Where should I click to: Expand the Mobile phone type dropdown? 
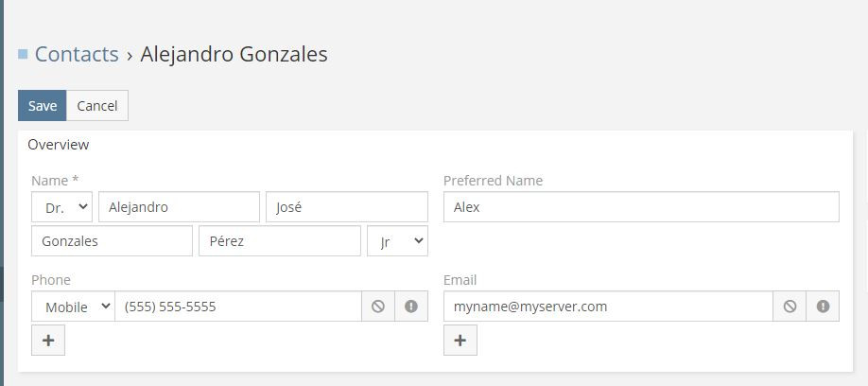click(73, 307)
